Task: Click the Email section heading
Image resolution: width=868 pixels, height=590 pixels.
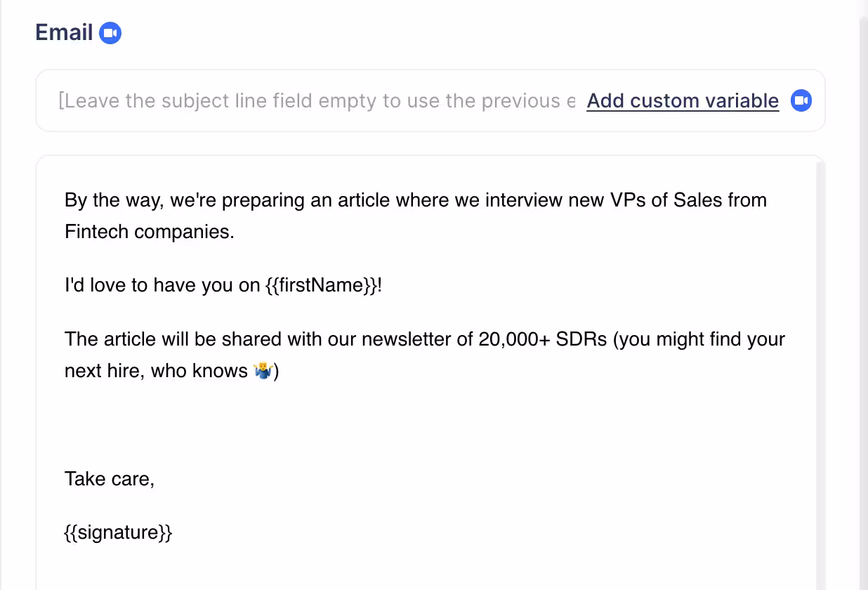Action: (64, 32)
